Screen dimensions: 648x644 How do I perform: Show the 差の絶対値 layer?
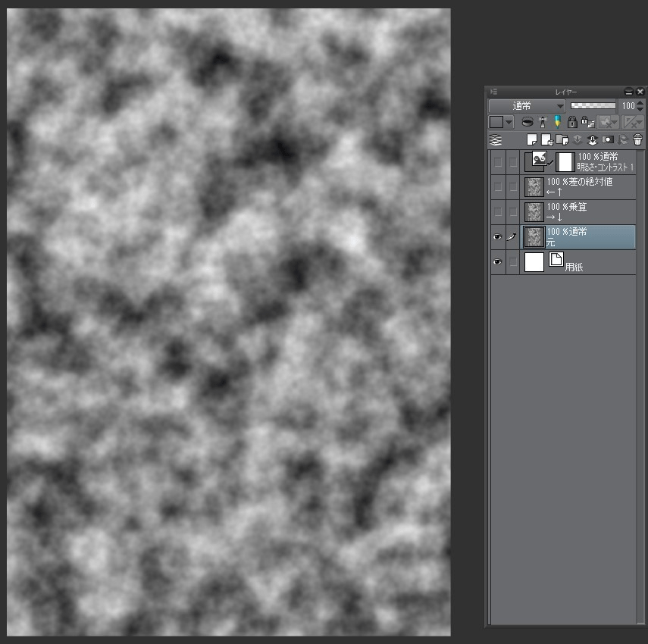pyautogui.click(x=498, y=186)
